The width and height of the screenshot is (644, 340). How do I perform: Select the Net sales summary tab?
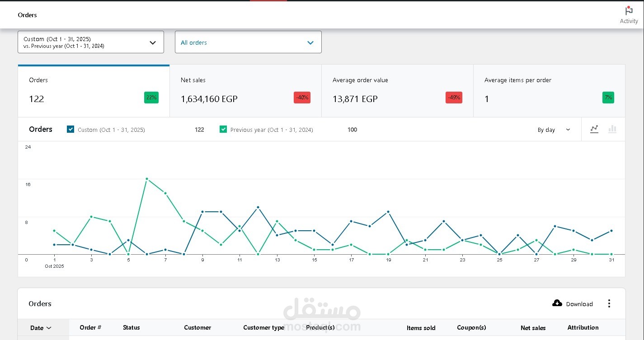pos(245,91)
